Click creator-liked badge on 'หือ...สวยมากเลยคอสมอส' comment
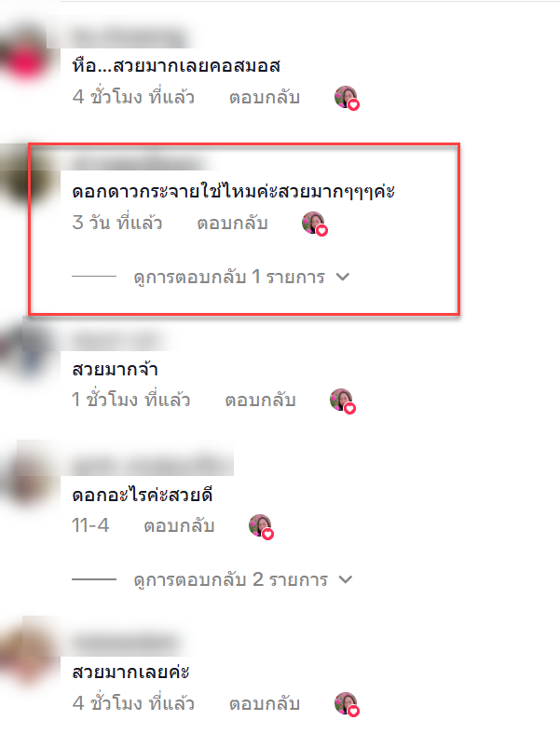560x734 pixels. (347, 99)
